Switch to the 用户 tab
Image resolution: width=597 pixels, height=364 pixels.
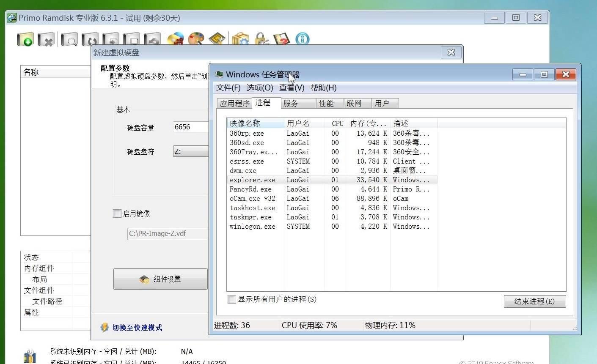click(x=385, y=104)
